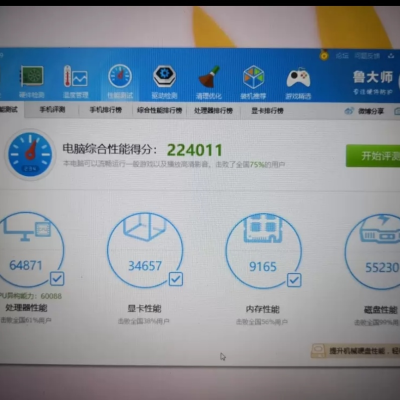The width and height of the screenshot is (400, 400).
Task: Switch to 显卡排行榜 tab
Action: [x=267, y=111]
